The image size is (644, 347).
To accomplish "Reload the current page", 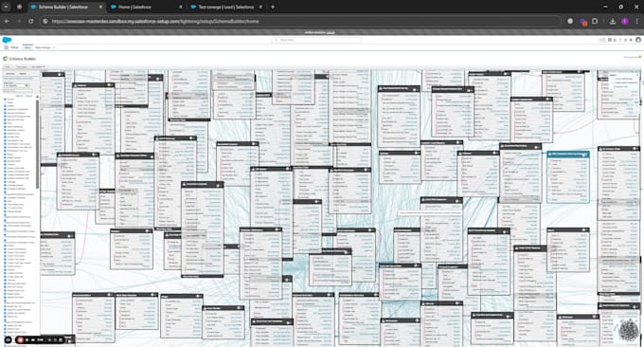I will click(31, 21).
